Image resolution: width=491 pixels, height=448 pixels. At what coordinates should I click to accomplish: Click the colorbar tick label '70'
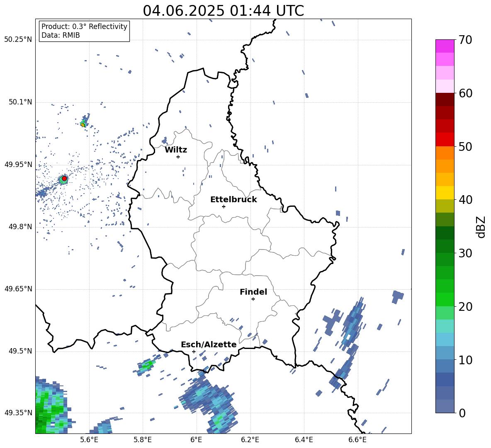pos(465,40)
